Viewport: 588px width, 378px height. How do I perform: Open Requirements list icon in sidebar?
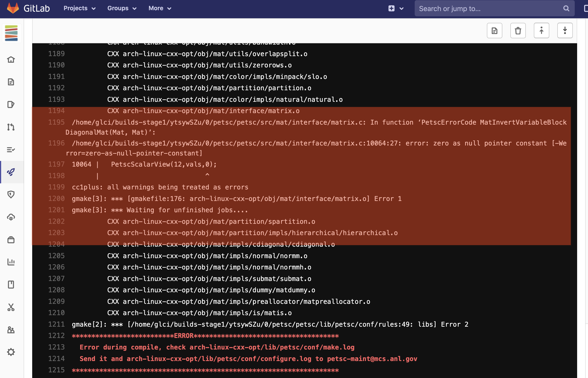coord(11,150)
